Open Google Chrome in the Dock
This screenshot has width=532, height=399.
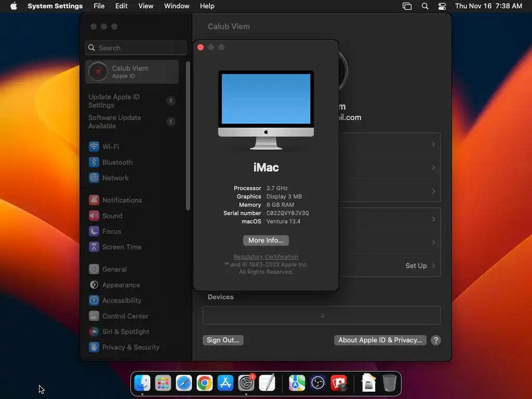click(205, 383)
